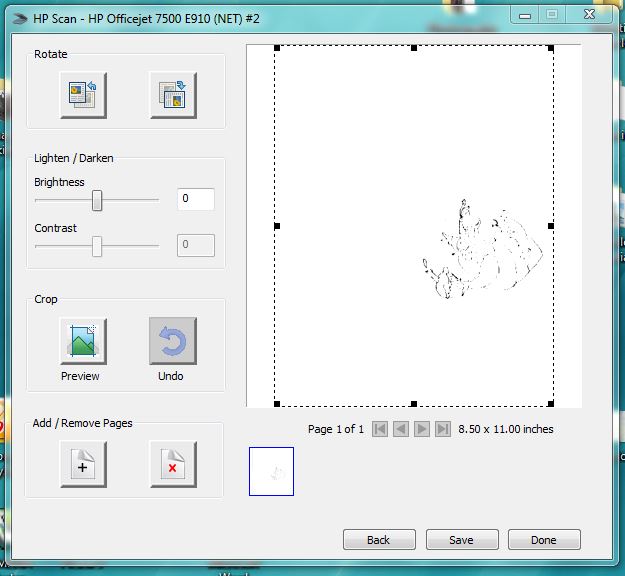The width and height of the screenshot is (625, 576).
Task: Click the crop Preview icon
Action: (x=82, y=342)
